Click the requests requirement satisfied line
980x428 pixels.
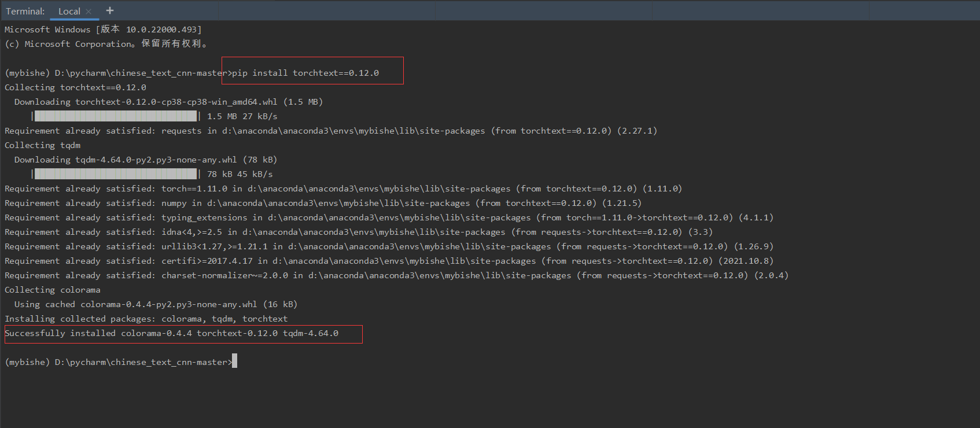[x=331, y=131]
